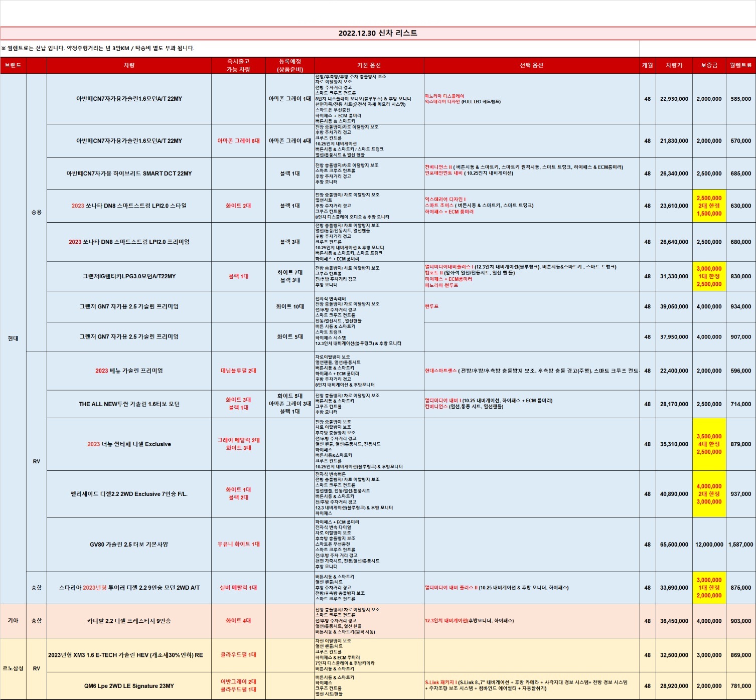Click the deposit value '12,000,000'

tap(709, 545)
